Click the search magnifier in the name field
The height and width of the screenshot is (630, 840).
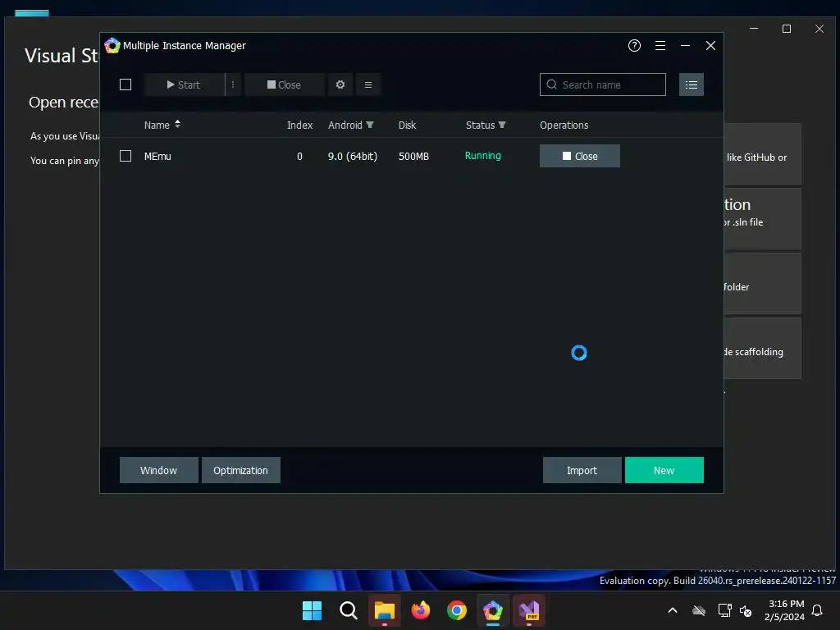pyautogui.click(x=551, y=84)
